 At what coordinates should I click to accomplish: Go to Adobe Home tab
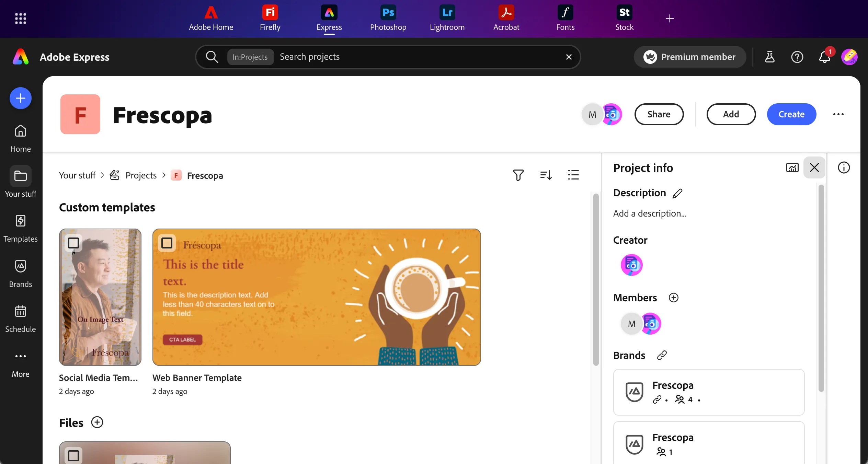[x=211, y=18]
